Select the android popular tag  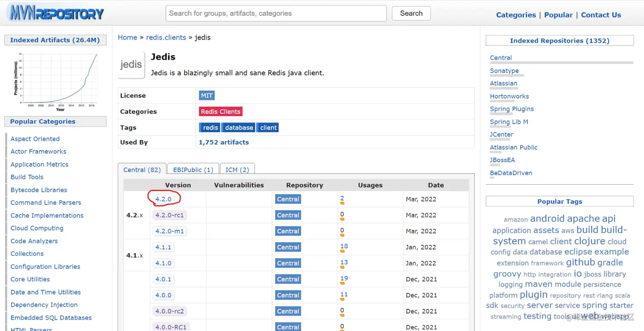547,218
